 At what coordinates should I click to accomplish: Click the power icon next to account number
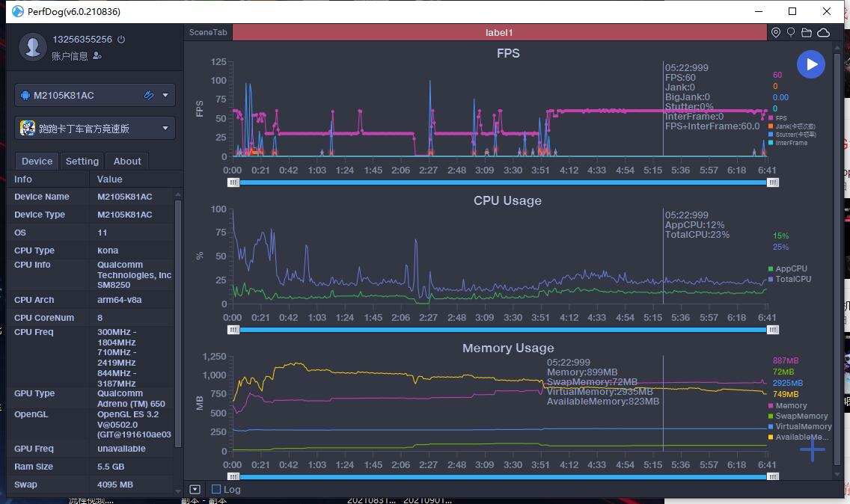[121, 40]
